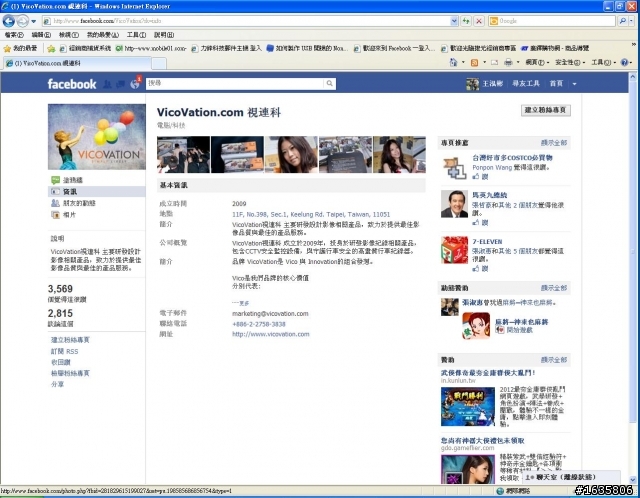Click the red Stop loading icon
This screenshot has height=498, width=640.
tap(479, 21)
